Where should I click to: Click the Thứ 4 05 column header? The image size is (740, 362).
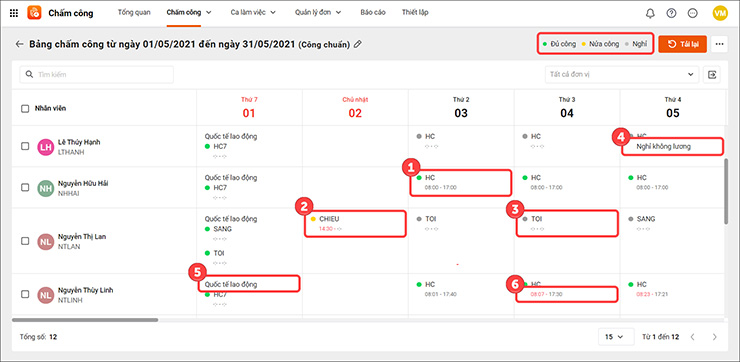pyautogui.click(x=673, y=108)
